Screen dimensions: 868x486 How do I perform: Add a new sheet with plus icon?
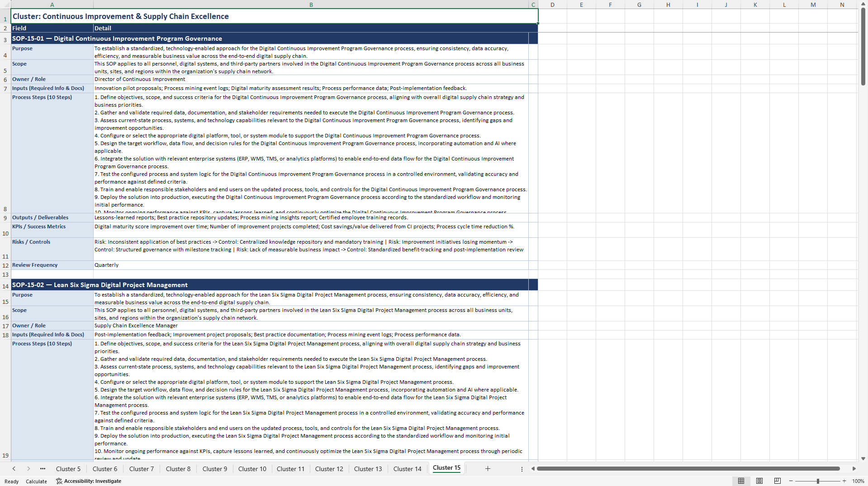pyautogui.click(x=488, y=469)
